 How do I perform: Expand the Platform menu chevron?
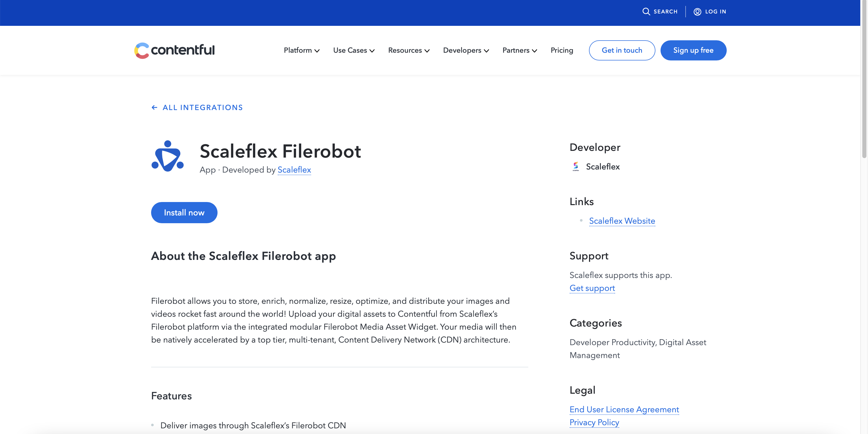point(317,51)
